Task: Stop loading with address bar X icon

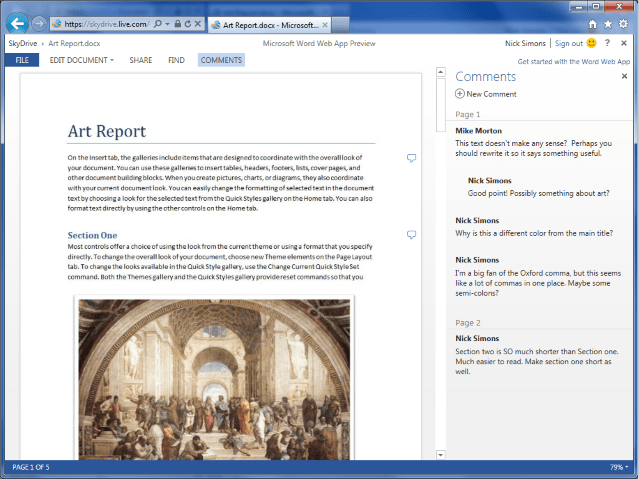Action: click(x=198, y=24)
